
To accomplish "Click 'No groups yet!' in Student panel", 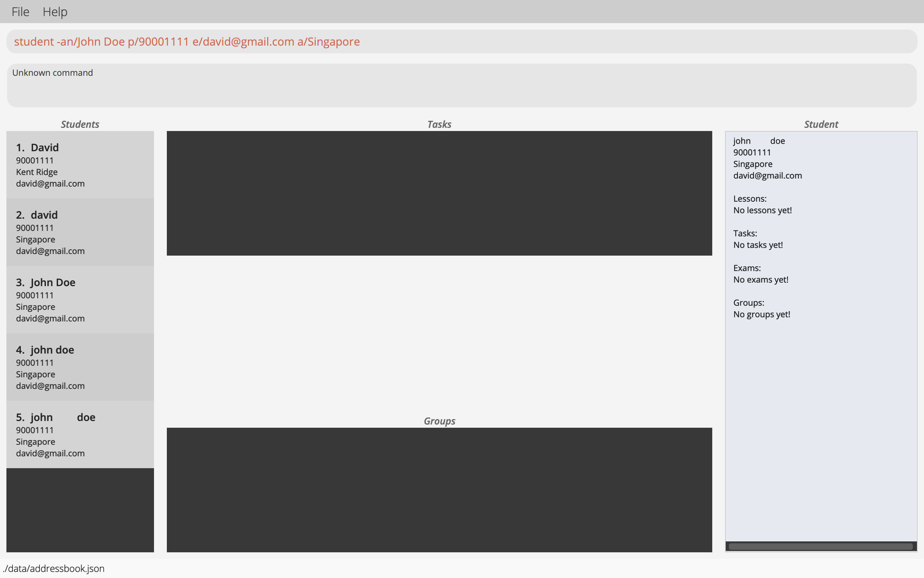I will tap(762, 314).
